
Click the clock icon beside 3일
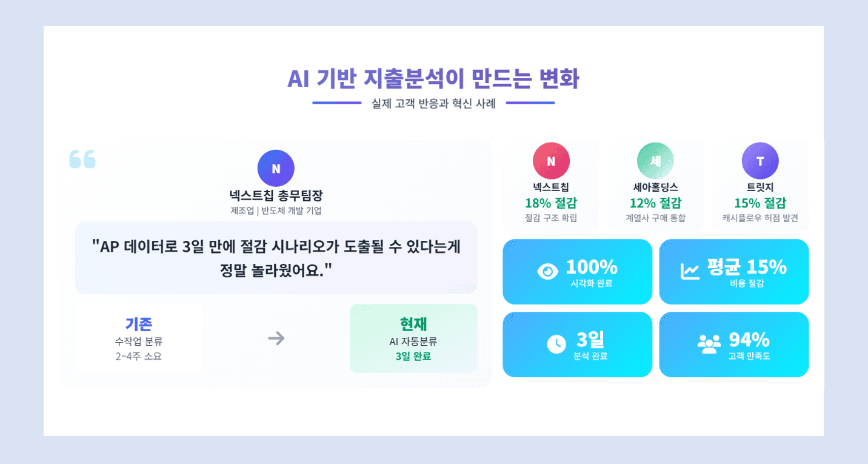click(x=556, y=344)
